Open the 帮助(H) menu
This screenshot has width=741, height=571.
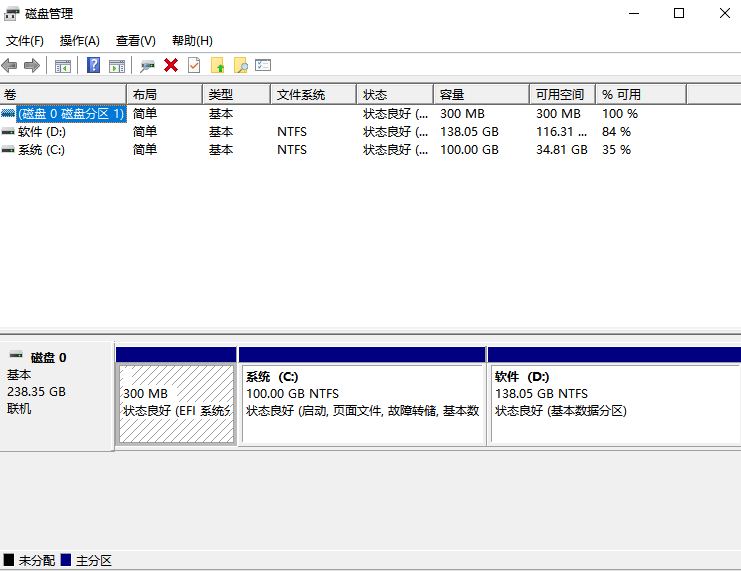[x=192, y=41]
